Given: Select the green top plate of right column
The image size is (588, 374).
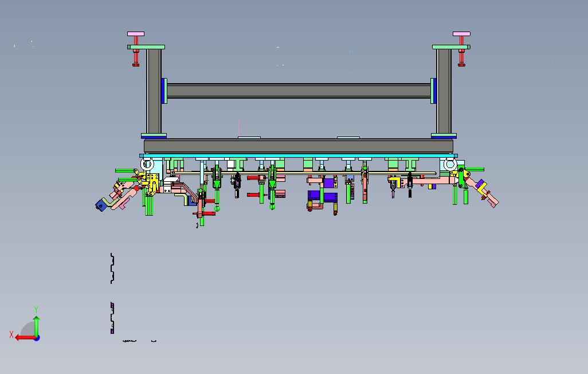Looking at the screenshot, I should tap(451, 47).
